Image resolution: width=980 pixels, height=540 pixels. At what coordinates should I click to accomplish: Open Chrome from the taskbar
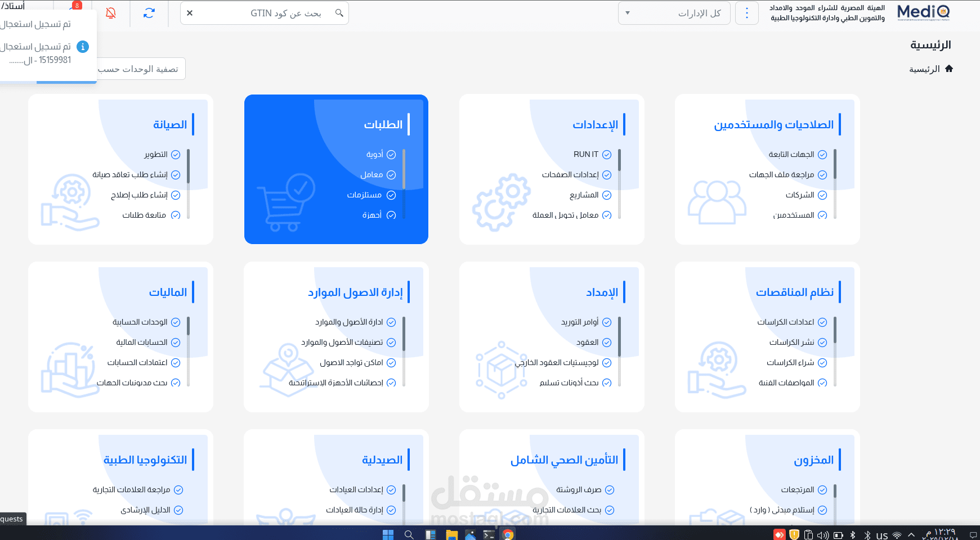point(508,535)
